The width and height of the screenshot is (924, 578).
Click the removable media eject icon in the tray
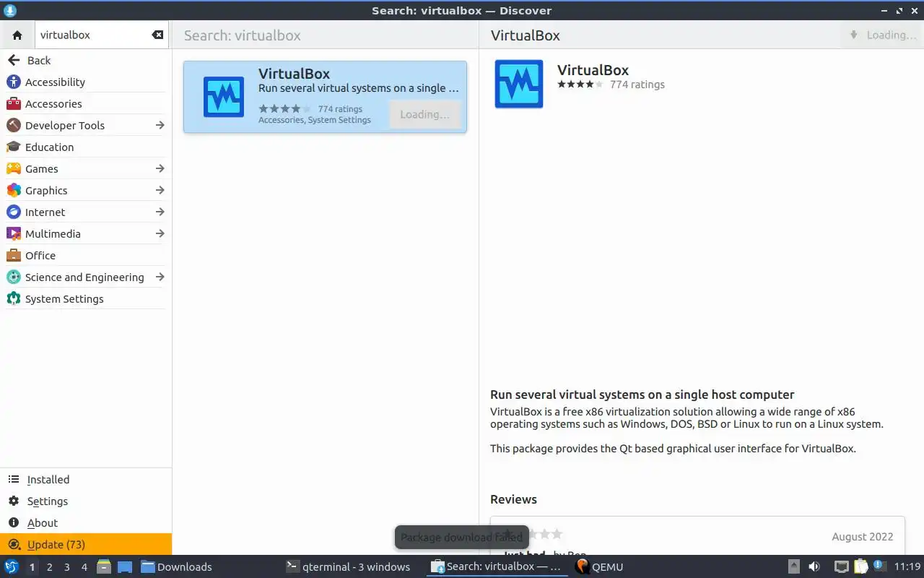pos(794,566)
